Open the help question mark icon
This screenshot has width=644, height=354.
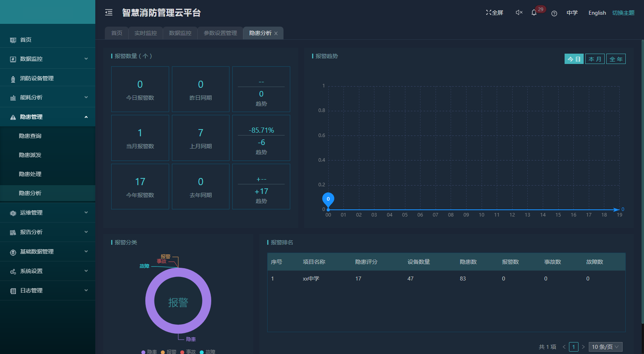pyautogui.click(x=554, y=13)
